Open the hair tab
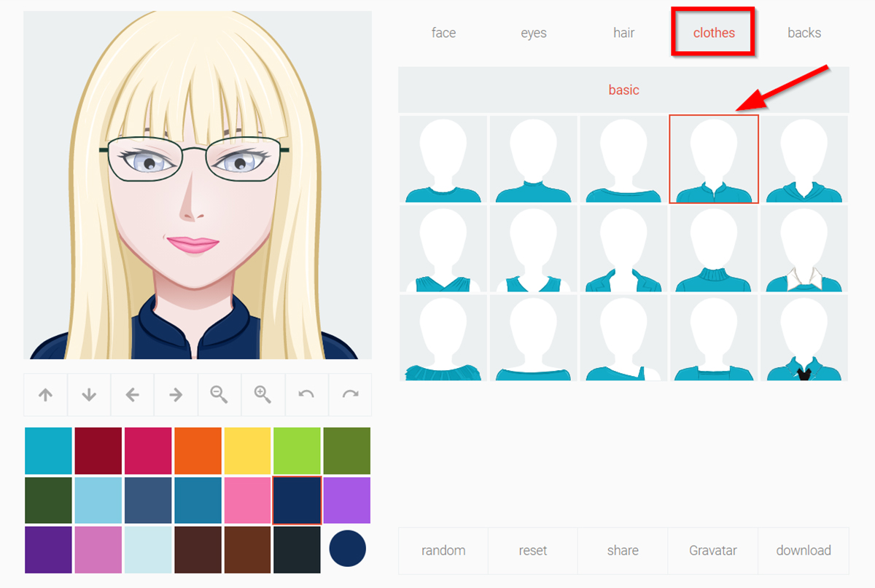The image size is (875, 588). pyautogui.click(x=623, y=33)
